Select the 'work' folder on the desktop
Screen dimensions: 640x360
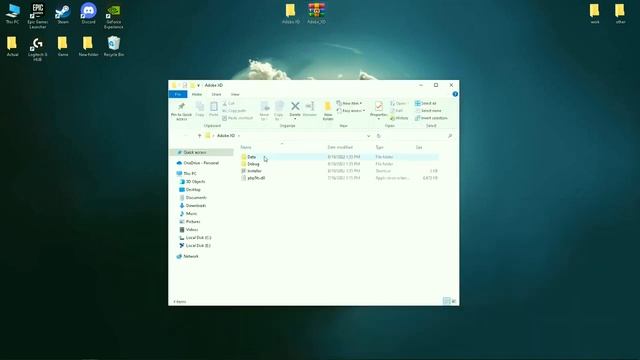pyautogui.click(x=595, y=13)
